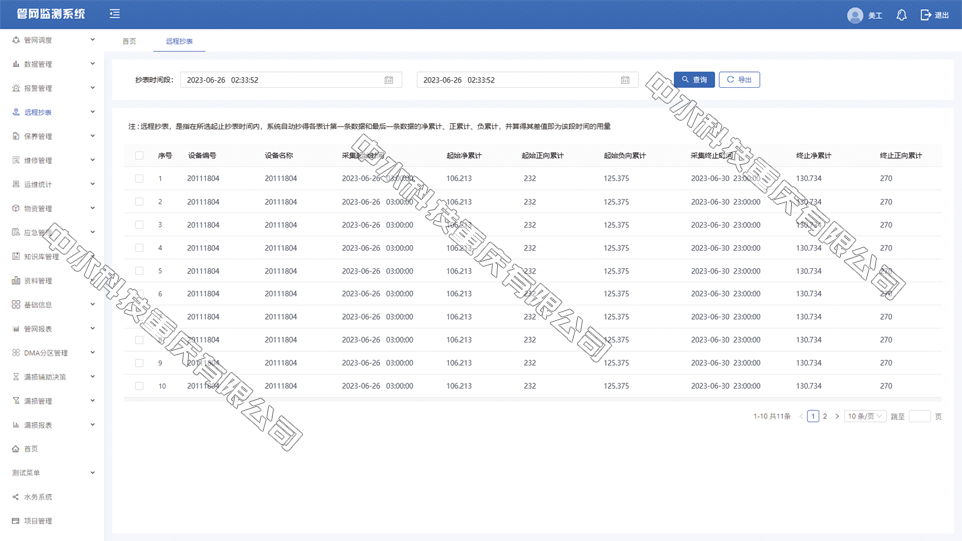Click the 导出 export button

pos(739,80)
